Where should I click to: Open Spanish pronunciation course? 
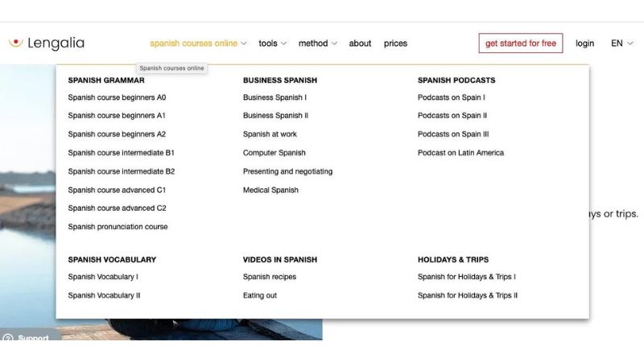pyautogui.click(x=118, y=227)
